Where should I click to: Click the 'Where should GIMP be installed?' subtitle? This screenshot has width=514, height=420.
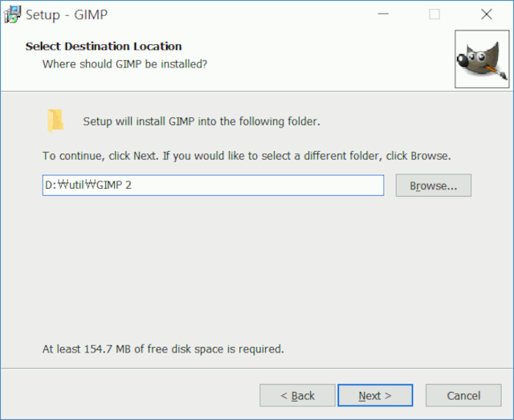pos(124,63)
